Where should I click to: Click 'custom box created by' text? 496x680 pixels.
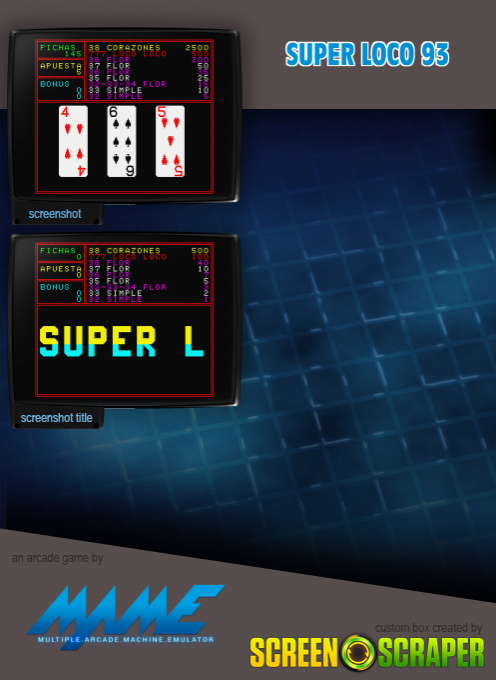click(428, 628)
